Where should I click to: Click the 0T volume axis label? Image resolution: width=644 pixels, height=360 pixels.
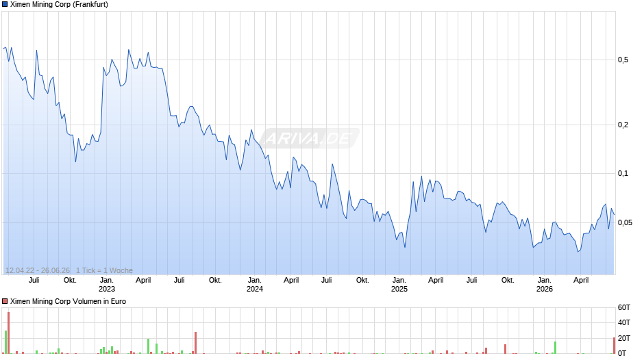click(622, 353)
